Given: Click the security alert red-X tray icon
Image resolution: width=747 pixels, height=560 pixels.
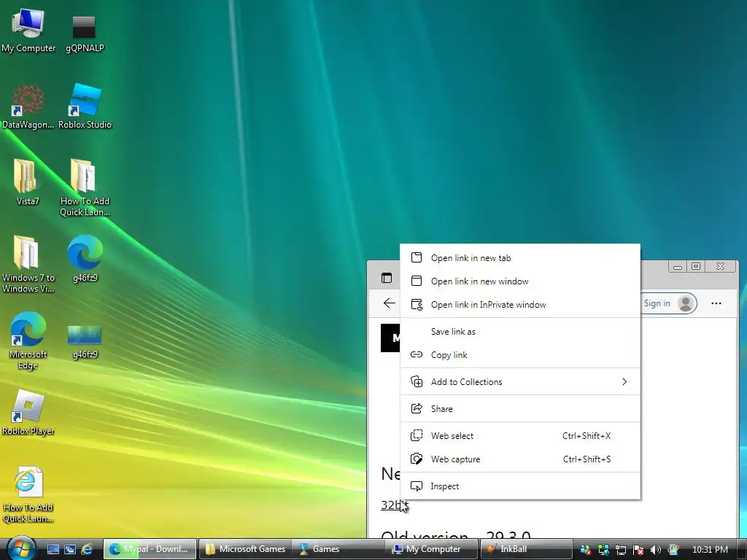Looking at the screenshot, I should click(638, 550).
